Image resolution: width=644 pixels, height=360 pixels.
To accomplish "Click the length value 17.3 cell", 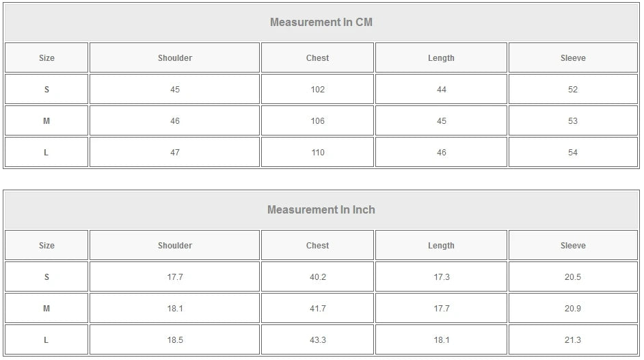I will (x=441, y=277).
